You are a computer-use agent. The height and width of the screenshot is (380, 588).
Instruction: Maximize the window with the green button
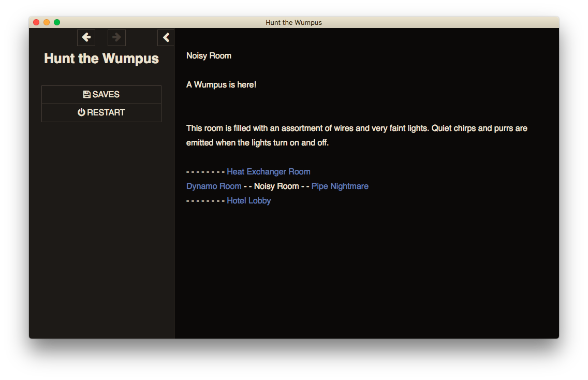[x=57, y=22]
